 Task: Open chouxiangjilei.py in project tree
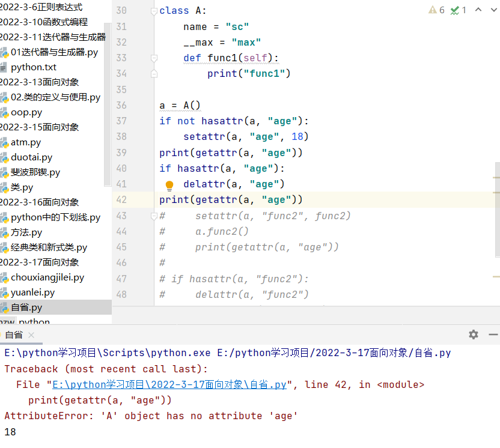[47, 277]
